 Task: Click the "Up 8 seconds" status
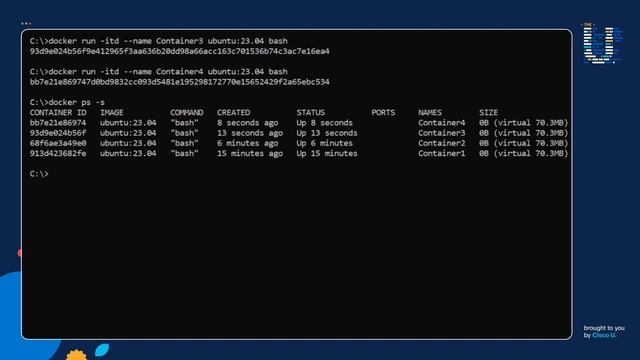point(324,122)
